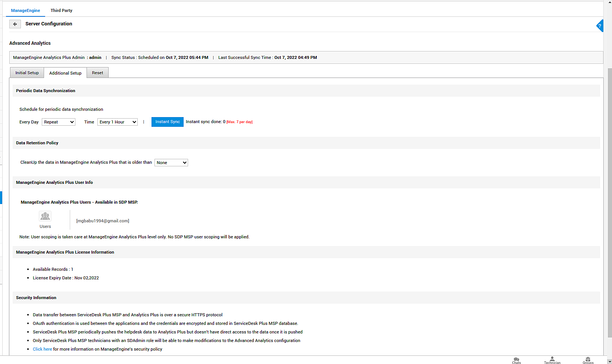The width and height of the screenshot is (612, 364).
Task: Click the Server Configuration page title
Action: [x=49, y=23]
